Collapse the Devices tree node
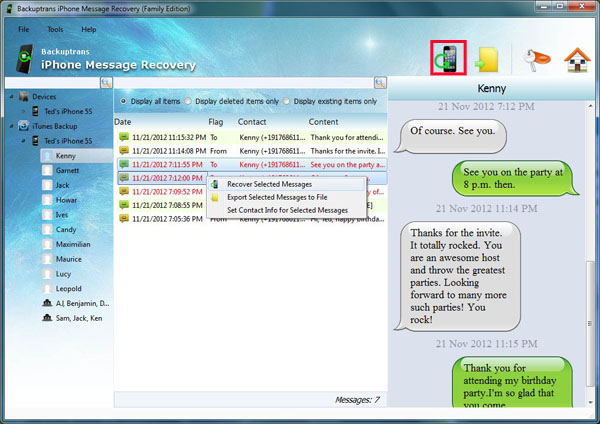600x424 pixels. click(x=11, y=97)
